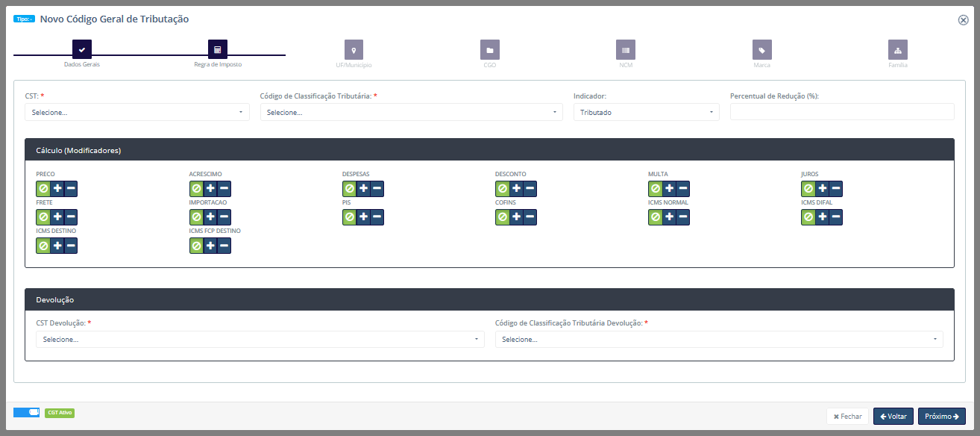
Task: Select the Regra de Imposto calculator icon
Action: coord(218,50)
